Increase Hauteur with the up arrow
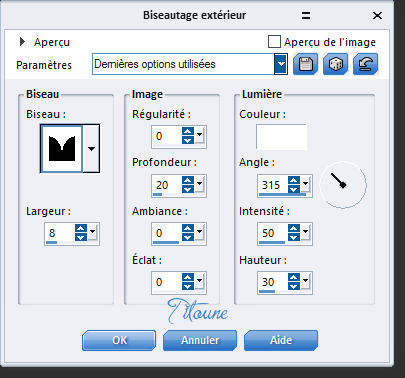The image size is (405, 378). [x=294, y=278]
